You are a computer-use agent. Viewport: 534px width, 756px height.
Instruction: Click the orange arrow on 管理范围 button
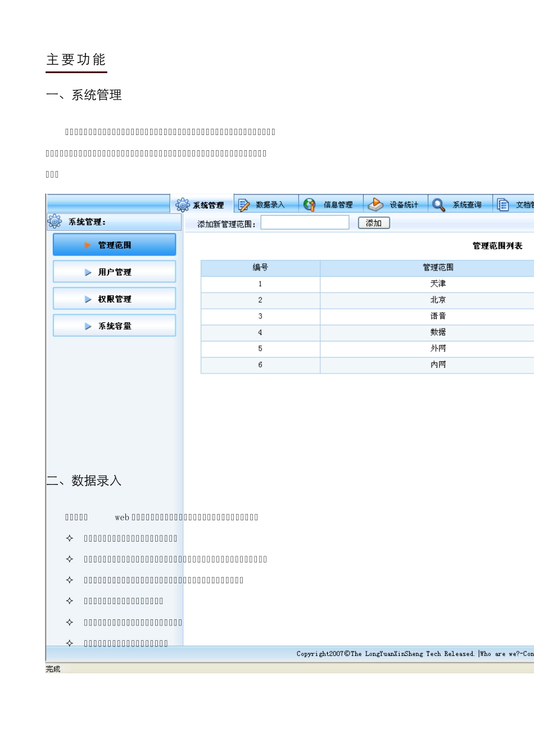click(88, 245)
